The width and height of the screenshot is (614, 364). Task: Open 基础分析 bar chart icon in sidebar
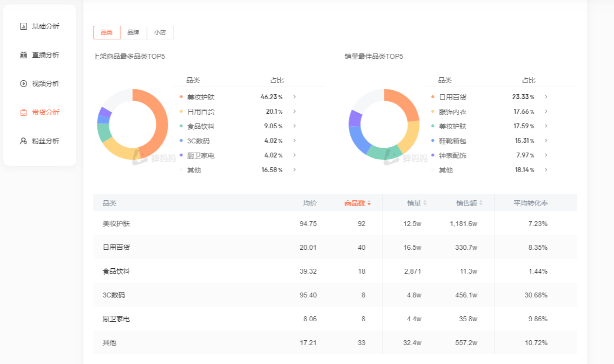pyautogui.click(x=23, y=26)
